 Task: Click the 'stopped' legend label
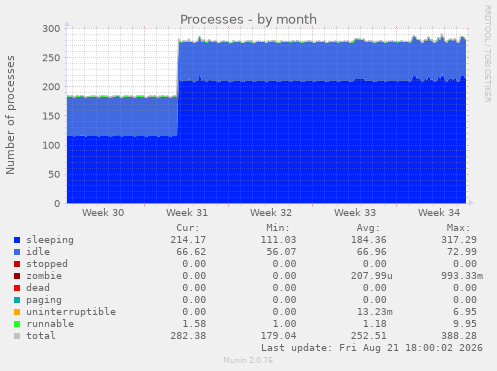(47, 264)
